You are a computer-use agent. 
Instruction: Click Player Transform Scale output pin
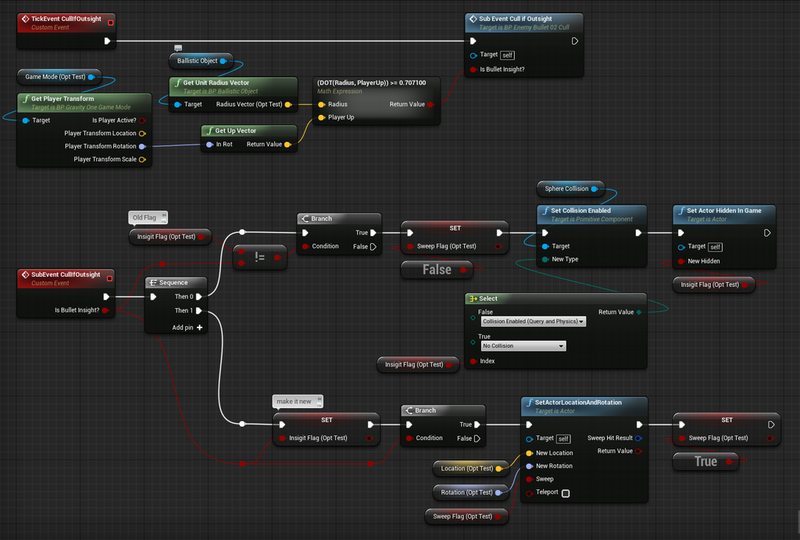pos(142,159)
